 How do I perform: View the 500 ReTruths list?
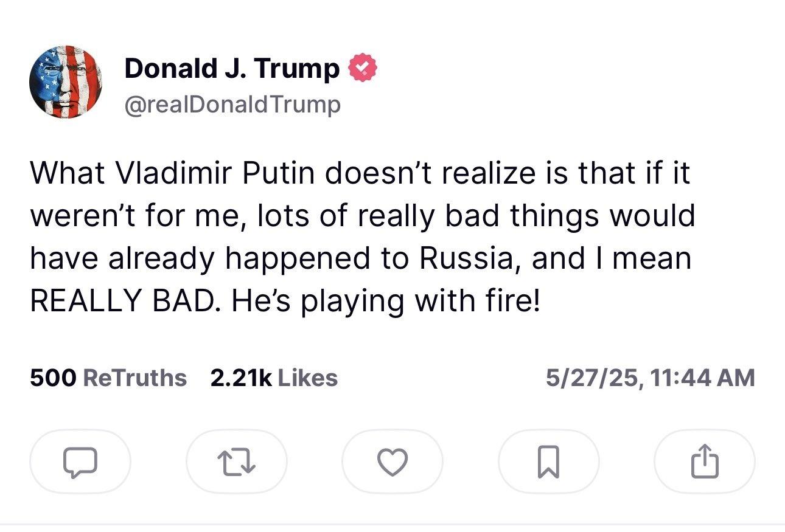(x=108, y=378)
